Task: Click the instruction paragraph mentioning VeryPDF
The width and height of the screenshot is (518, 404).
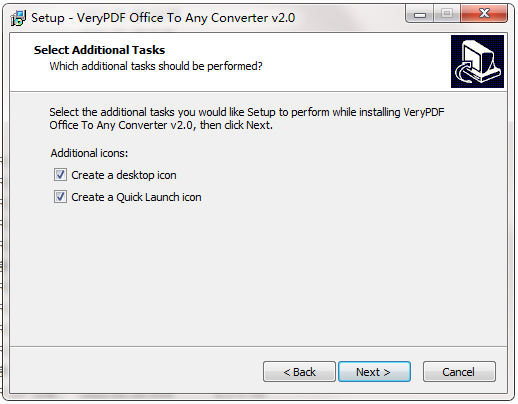Action: coord(247,118)
